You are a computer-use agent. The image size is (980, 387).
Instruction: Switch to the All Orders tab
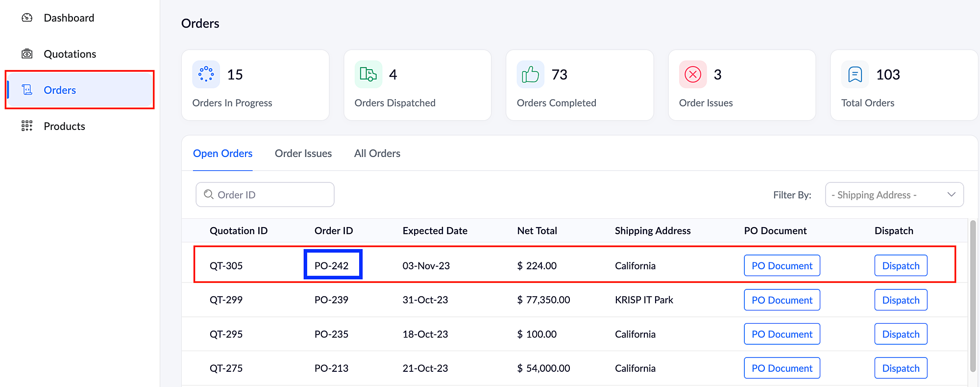tap(377, 154)
